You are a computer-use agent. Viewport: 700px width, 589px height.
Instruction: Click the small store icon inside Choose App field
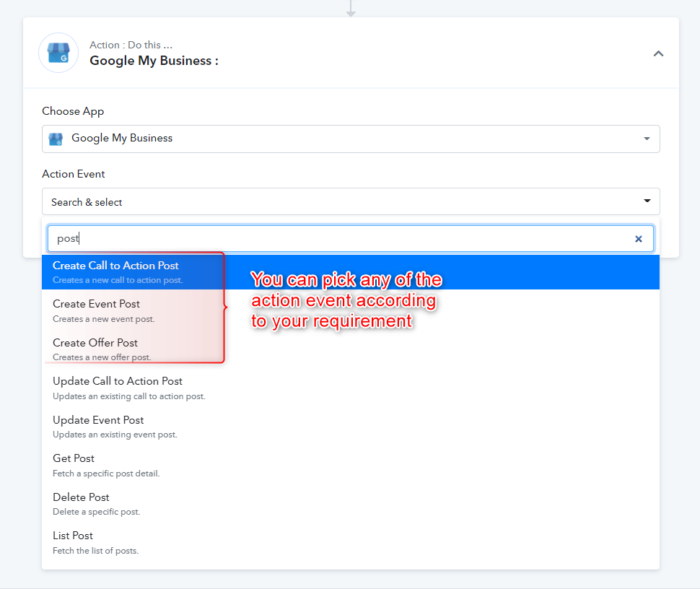[56, 139]
